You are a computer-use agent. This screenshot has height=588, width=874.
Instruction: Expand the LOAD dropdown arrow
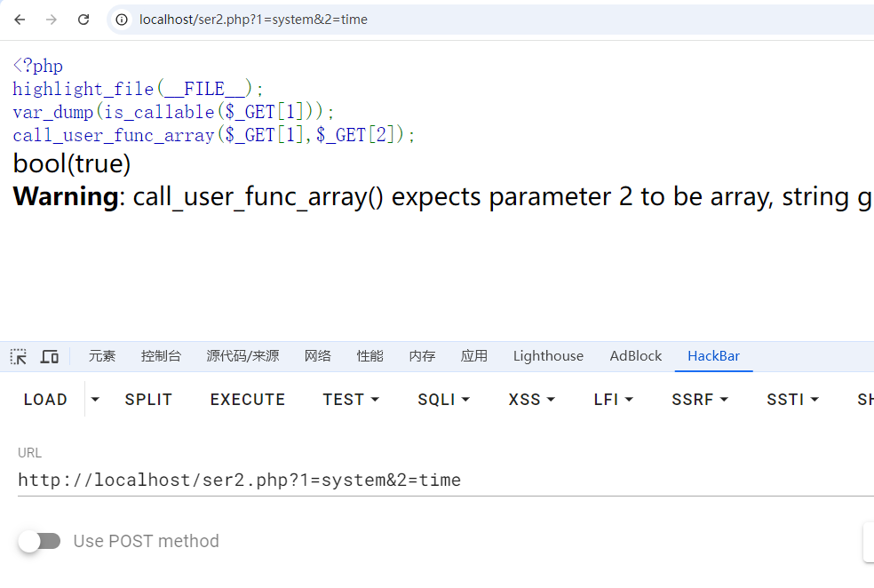(96, 400)
